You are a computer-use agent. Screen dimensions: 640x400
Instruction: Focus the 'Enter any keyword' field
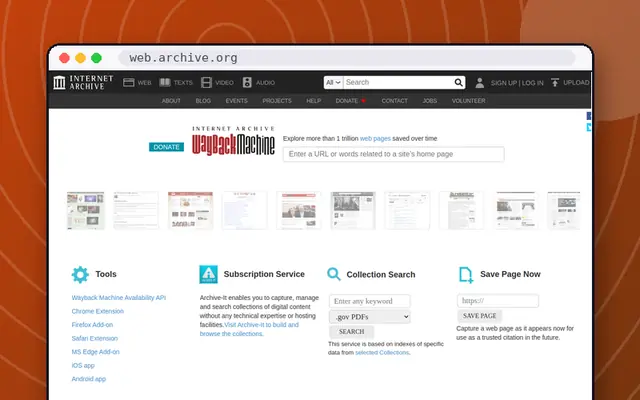pyautogui.click(x=370, y=301)
